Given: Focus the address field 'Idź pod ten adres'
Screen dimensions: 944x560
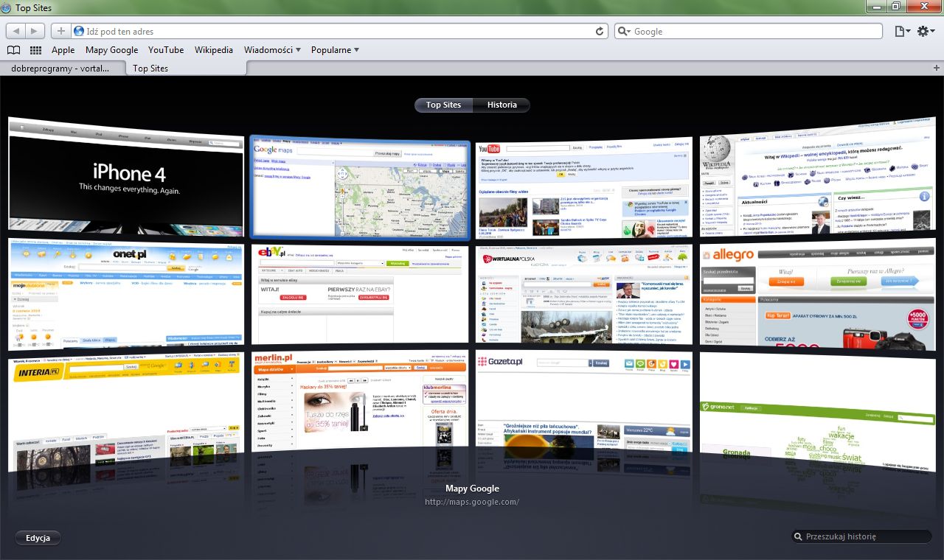Looking at the screenshot, I should [x=339, y=31].
